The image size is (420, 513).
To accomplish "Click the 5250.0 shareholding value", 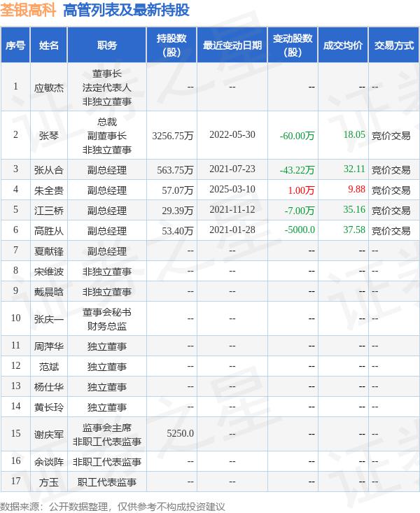I will click(180, 434).
